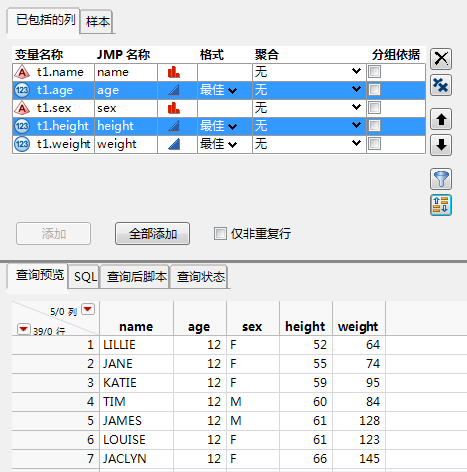Click the nominal modeling icon in name row
Image resolution: width=467 pixels, height=472 pixels.
tap(174, 72)
